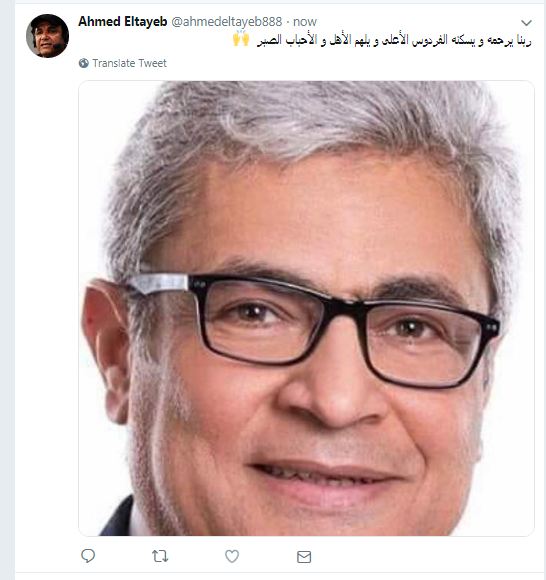Image resolution: width=546 pixels, height=580 pixels.
Task: Expand the tweet's more options chevron
Action: coord(526,23)
